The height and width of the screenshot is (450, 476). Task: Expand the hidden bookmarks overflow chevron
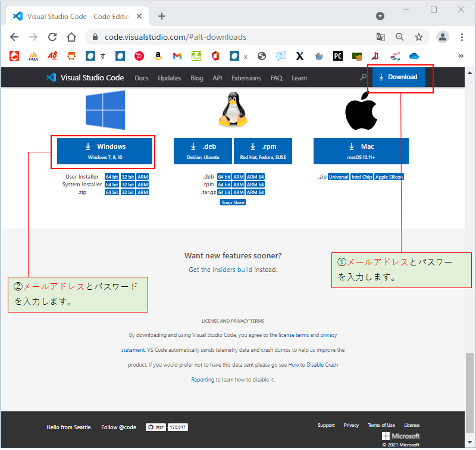pos(461,56)
